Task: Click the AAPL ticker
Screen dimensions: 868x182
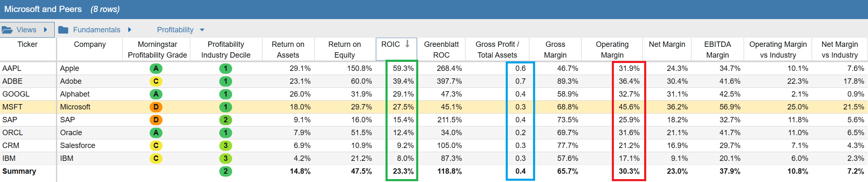Action: (x=12, y=68)
